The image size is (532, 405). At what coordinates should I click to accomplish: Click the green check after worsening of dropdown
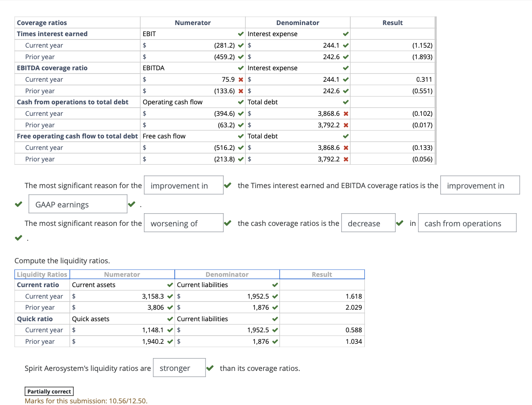pos(227,223)
